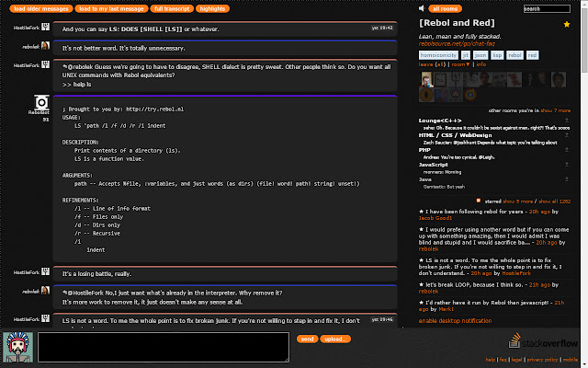Select the 'jit' room tag
The height and width of the screenshot is (368, 588).
click(x=466, y=55)
